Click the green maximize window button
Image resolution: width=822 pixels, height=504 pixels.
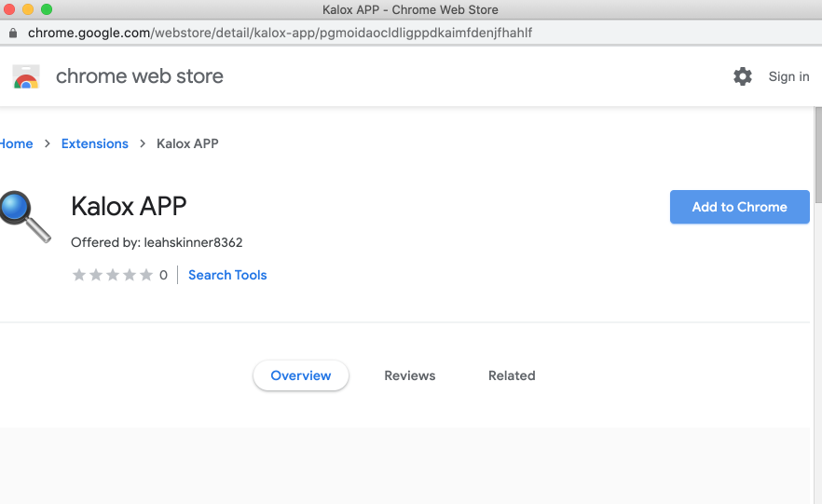pyautogui.click(x=47, y=9)
